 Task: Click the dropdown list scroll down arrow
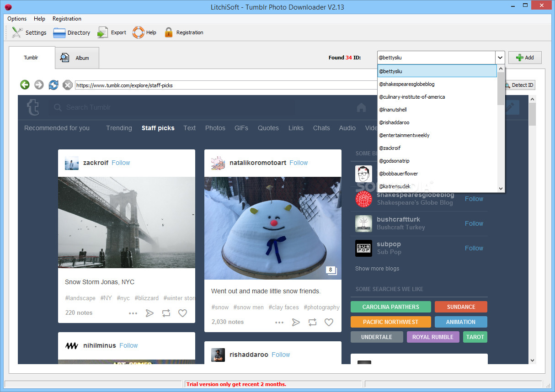pos(501,188)
